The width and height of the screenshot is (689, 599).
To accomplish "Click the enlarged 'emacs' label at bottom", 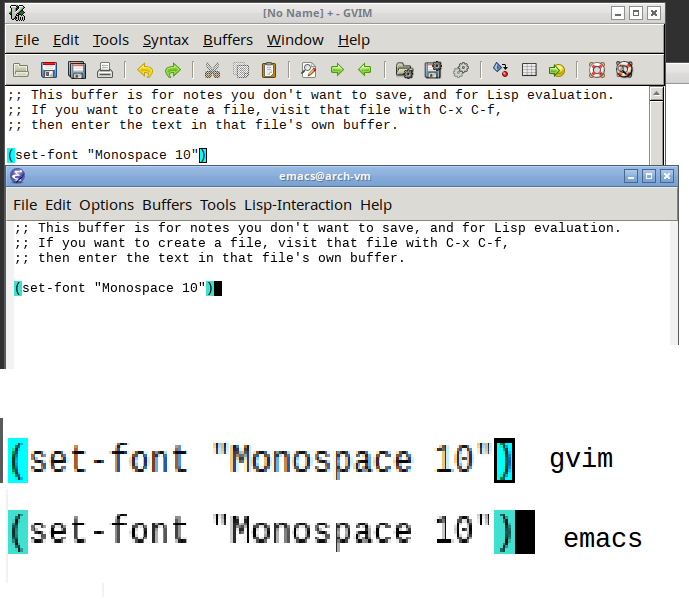I will pyautogui.click(x=602, y=538).
